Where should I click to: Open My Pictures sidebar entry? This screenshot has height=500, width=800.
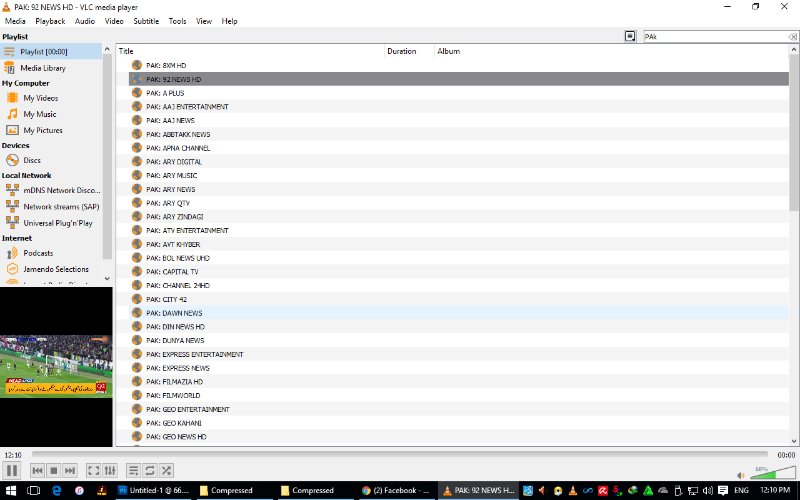pyautogui.click(x=51, y=130)
